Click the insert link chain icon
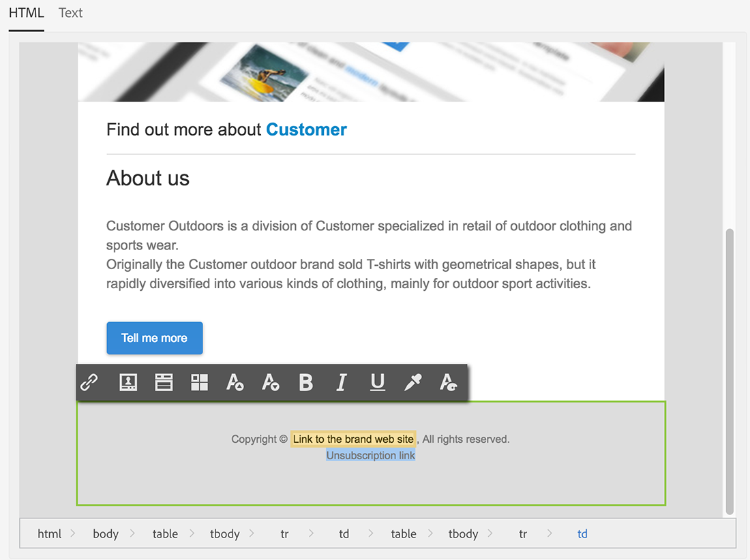This screenshot has width=750, height=560. tap(89, 382)
